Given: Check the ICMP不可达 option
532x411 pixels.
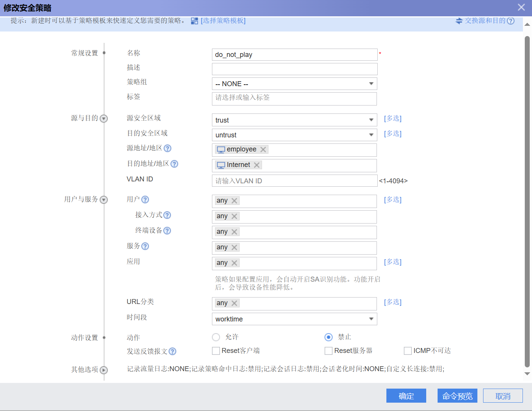Looking at the screenshot, I should [x=408, y=351].
